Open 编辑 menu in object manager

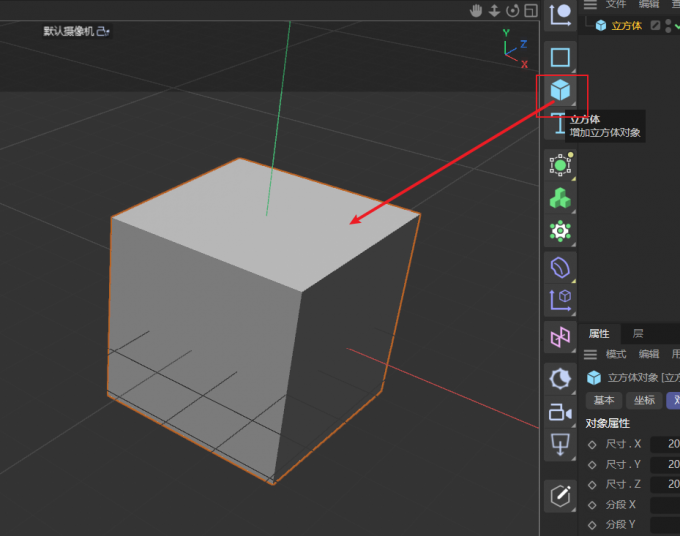[649, 4]
